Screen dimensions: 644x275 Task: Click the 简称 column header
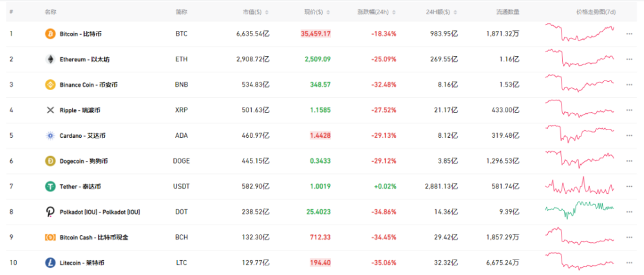pyautogui.click(x=181, y=12)
